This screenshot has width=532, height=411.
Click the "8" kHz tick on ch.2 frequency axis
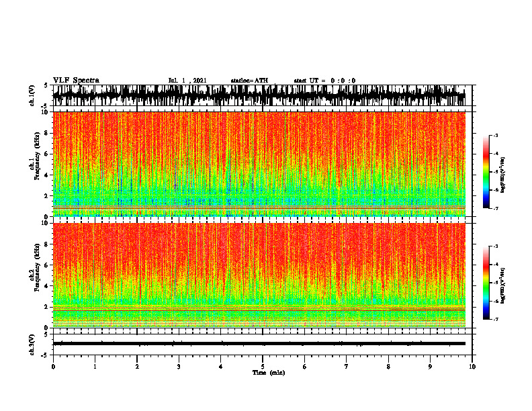[47, 244]
